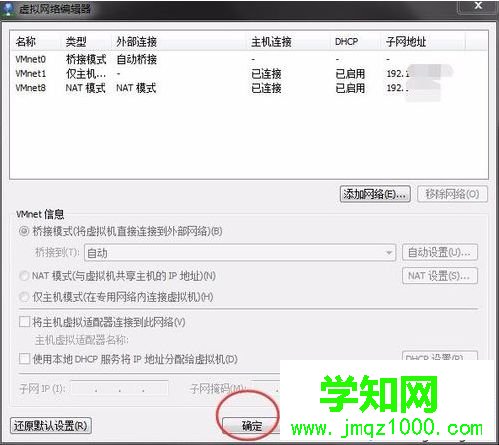Select the VMnet0 row
This screenshot has height=445, width=499.
[249, 59]
